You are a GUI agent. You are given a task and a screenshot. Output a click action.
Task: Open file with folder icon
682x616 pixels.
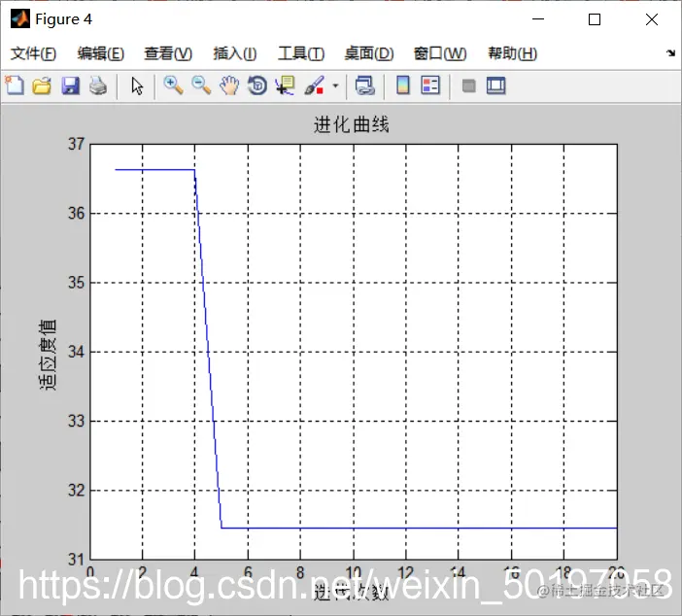coord(42,86)
